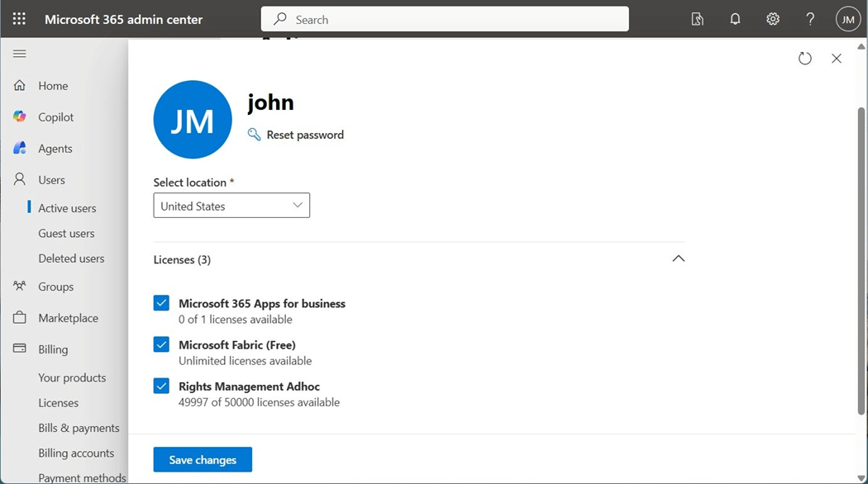Click the help question mark icon
Image resolution: width=868 pixels, height=484 pixels.
pyautogui.click(x=810, y=19)
